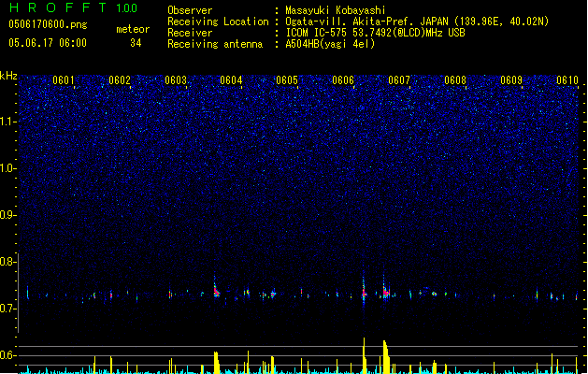This screenshot has height=374, width=588.
Task: Click the 0.8 kHz axis label
Action: pyautogui.click(x=8, y=262)
